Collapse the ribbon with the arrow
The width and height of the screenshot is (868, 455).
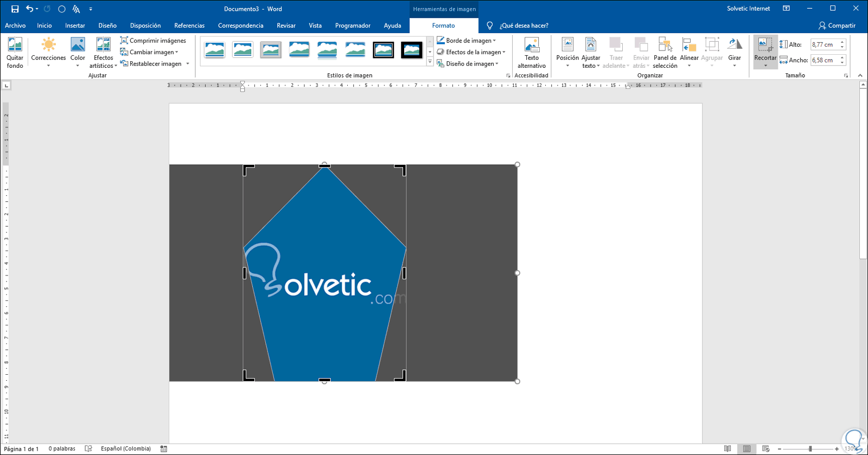tap(860, 75)
